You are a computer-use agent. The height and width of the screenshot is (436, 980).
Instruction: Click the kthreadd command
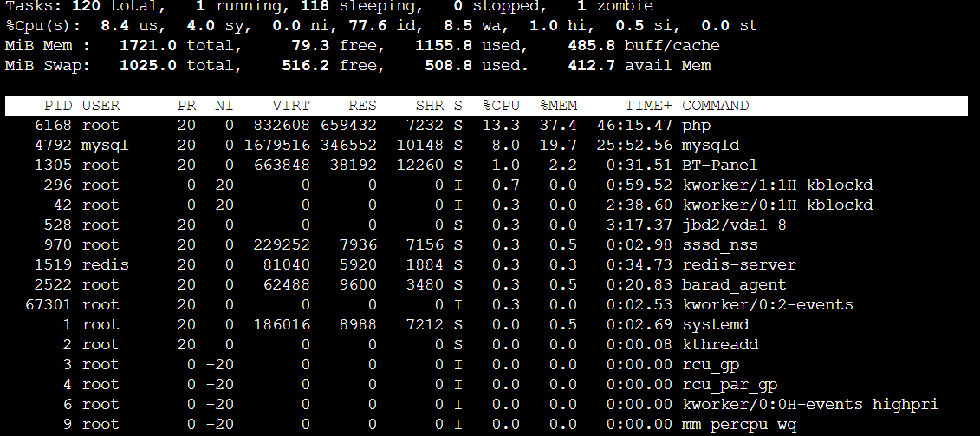click(x=720, y=345)
